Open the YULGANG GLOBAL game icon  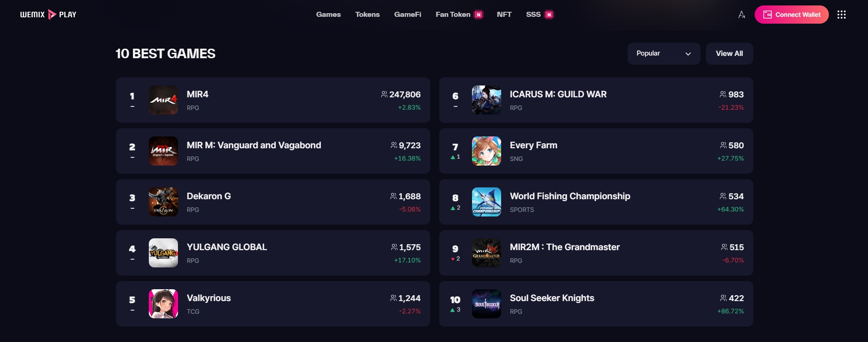(163, 253)
